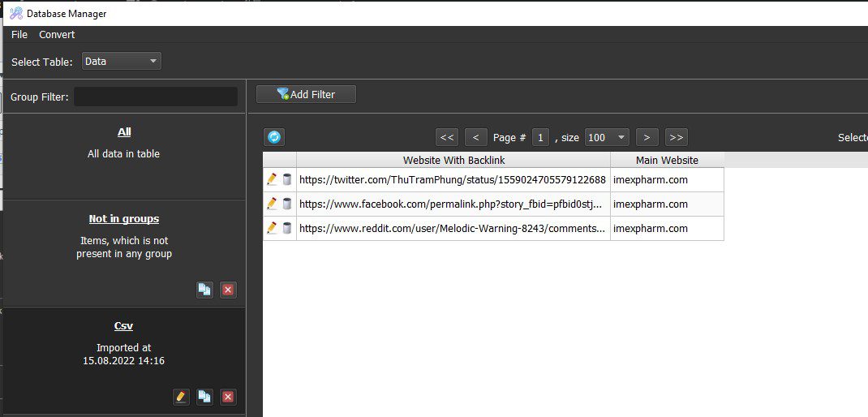Go to the previous page
Viewport: 868px width, 417px height.
476,137
